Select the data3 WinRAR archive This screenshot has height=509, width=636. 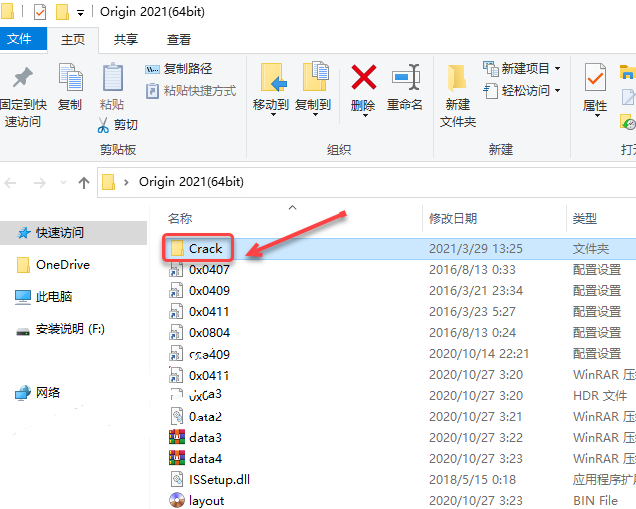205,438
